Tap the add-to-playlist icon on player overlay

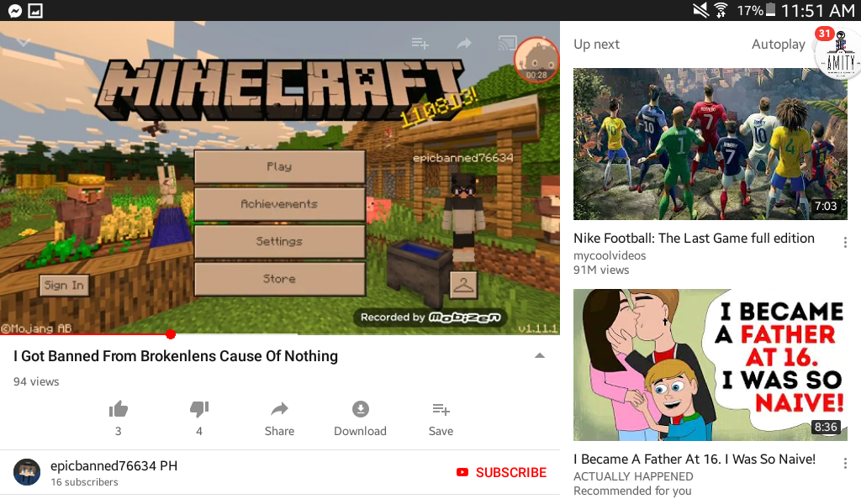(420, 43)
